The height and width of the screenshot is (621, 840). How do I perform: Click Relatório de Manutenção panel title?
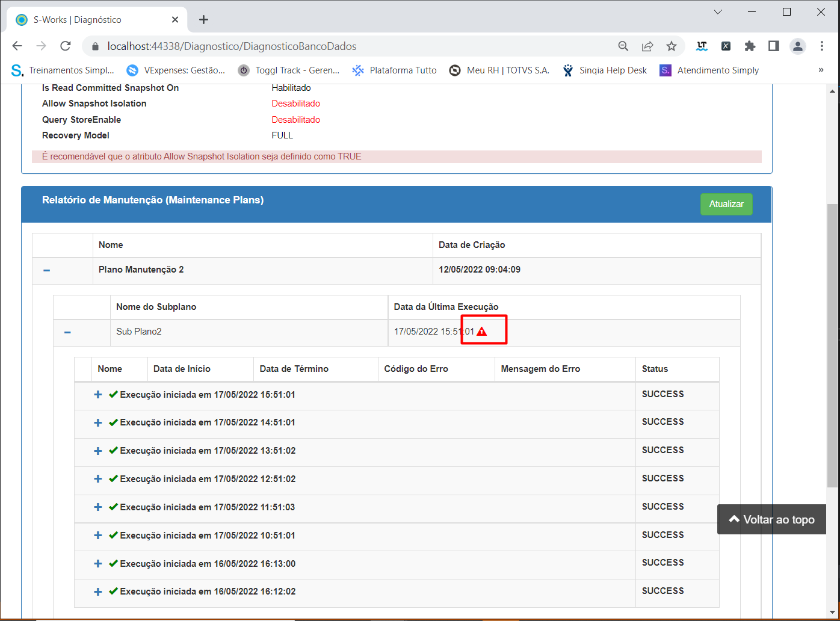[x=153, y=200]
